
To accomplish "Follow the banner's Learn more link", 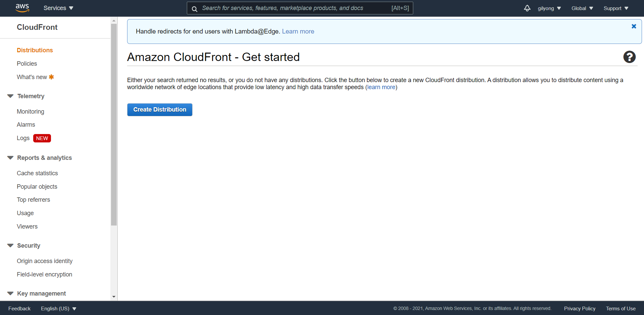I will tap(298, 31).
